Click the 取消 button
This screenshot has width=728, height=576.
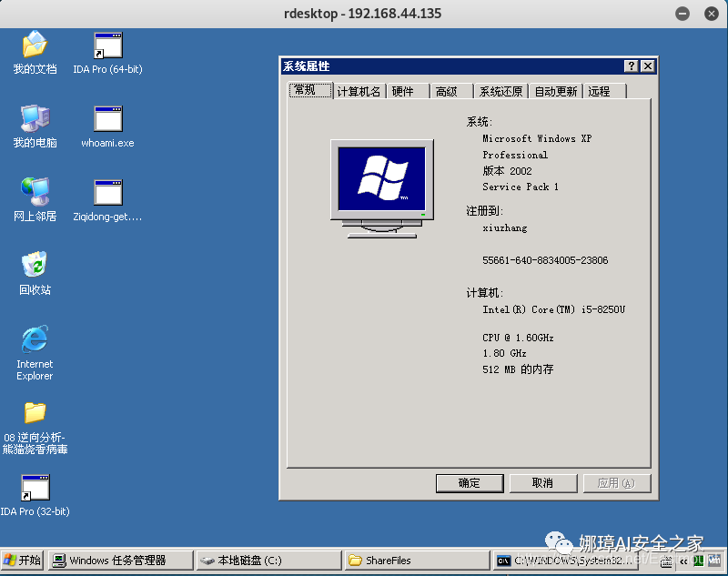click(x=542, y=483)
